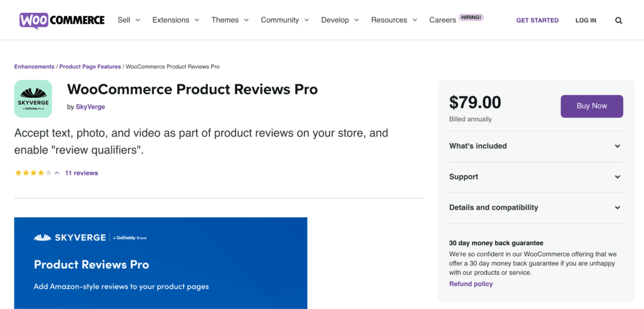644x309 pixels.
Task: Expand Details and compatibility section
Action: (536, 208)
